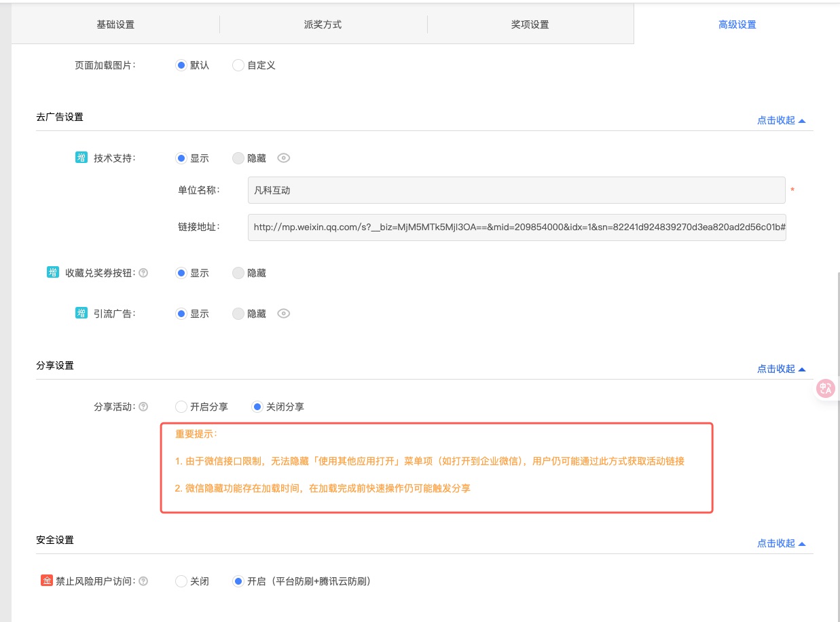Click help icon next to 禁止风险用户访问
This screenshot has width=840, height=622.
[x=143, y=581]
